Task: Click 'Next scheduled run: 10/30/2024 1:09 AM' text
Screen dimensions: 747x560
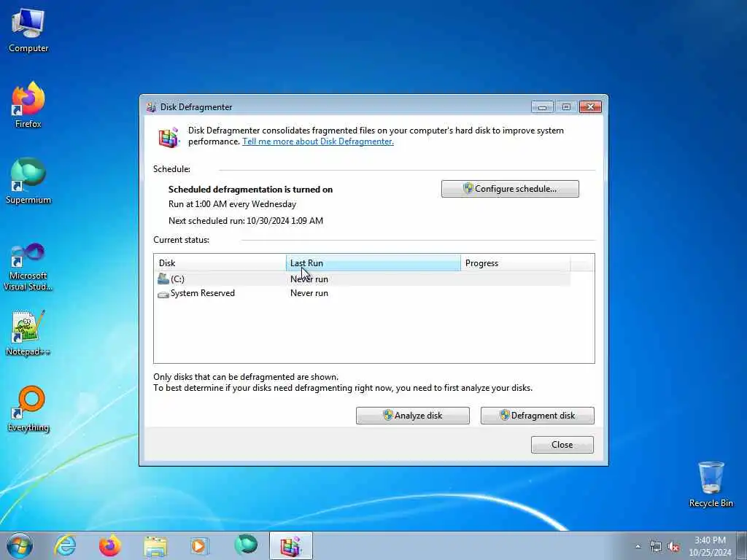Action: (246, 220)
